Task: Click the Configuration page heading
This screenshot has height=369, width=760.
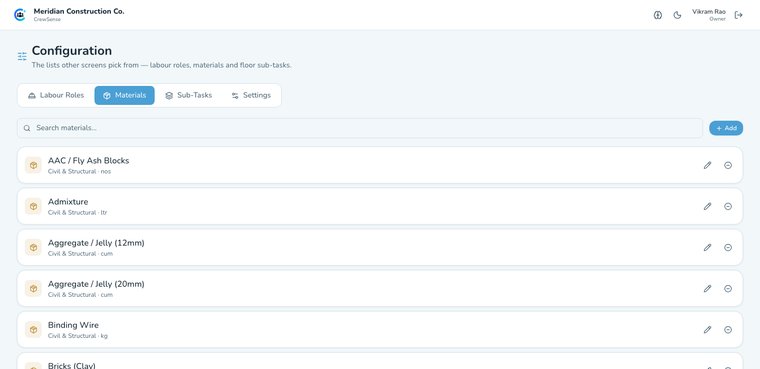Action: 72,51
